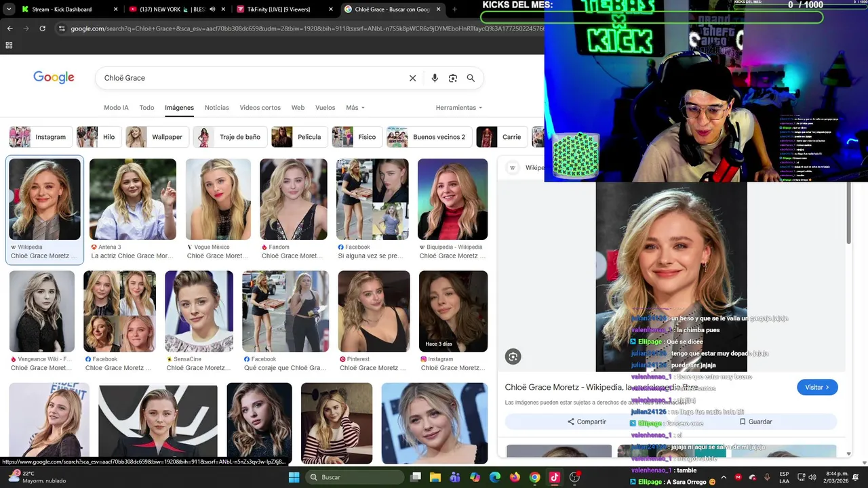Click Compartir in the preview panel

tap(587, 422)
